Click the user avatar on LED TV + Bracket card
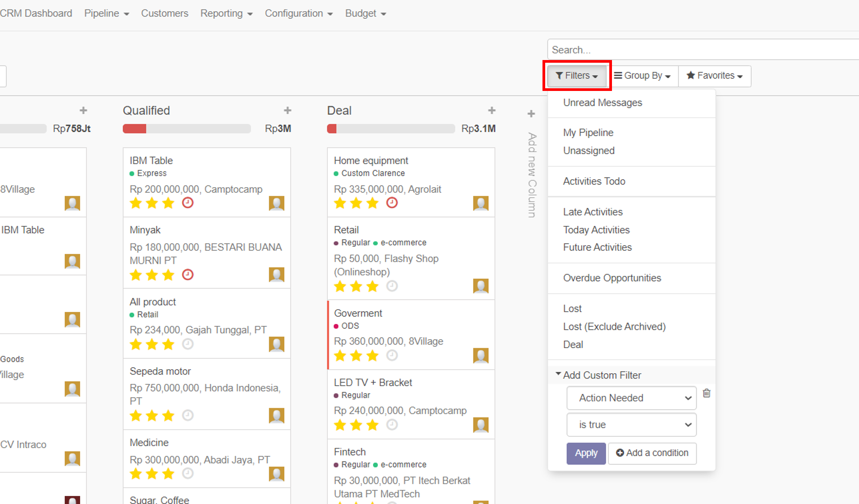 click(x=481, y=425)
